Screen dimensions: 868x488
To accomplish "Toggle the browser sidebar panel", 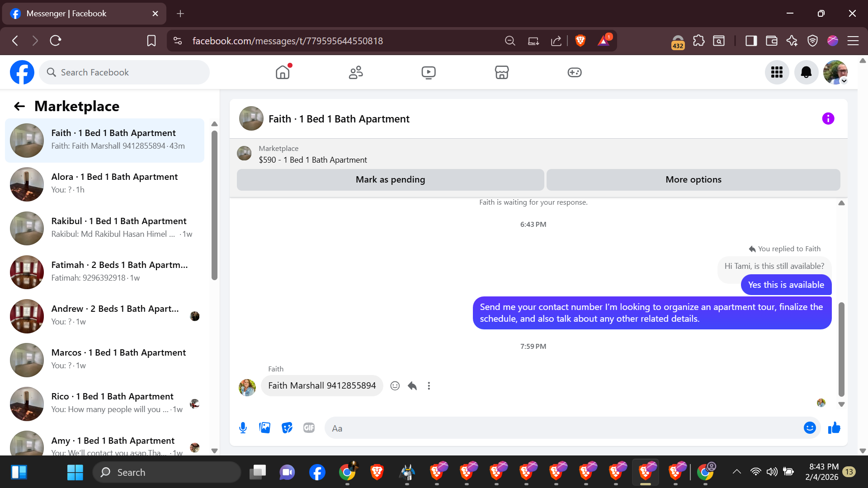I will pyautogui.click(x=751, y=41).
